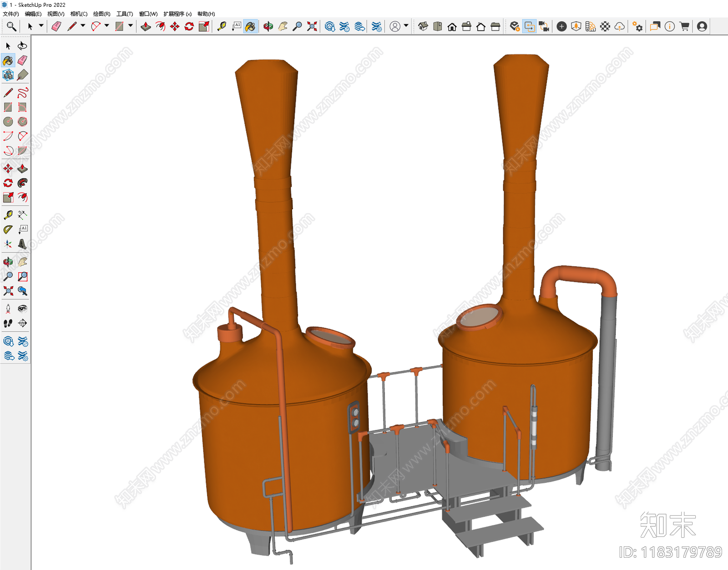Open the 相机(C) menu

pyautogui.click(x=79, y=14)
